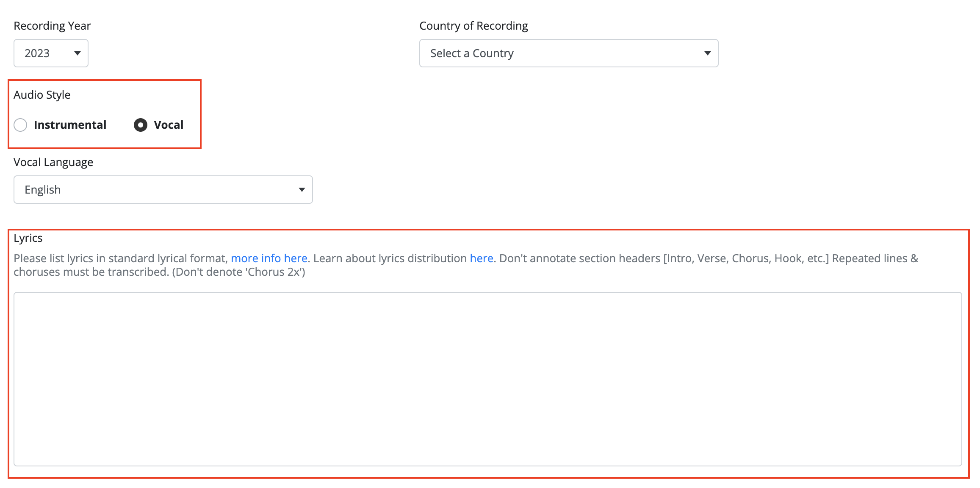The width and height of the screenshot is (980, 488).
Task: Open the Recording Year dropdown
Action: coord(51,53)
